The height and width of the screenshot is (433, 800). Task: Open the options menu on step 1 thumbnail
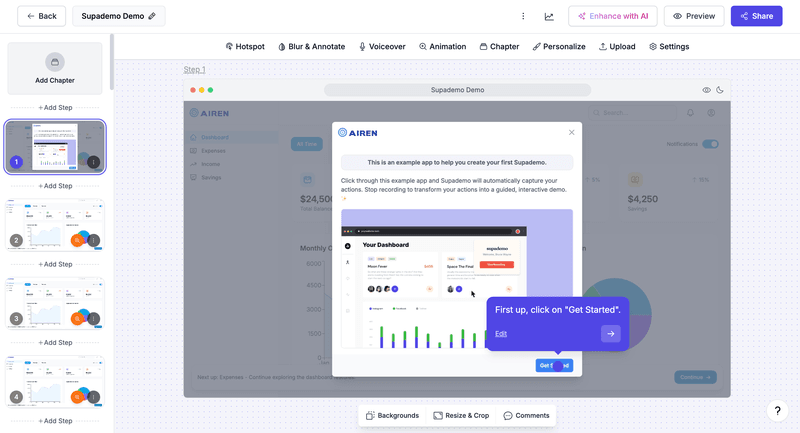point(93,161)
